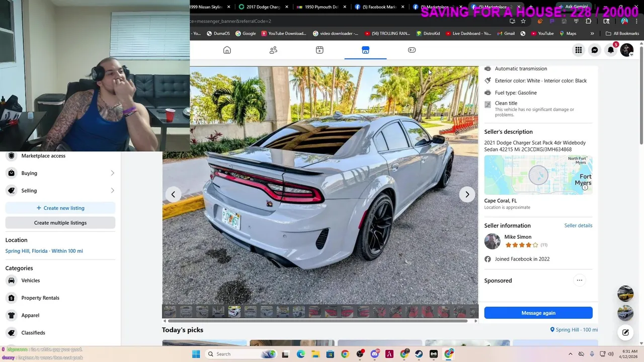The height and width of the screenshot is (362, 644).
Task: Click the location map preview
Action: click(538, 175)
